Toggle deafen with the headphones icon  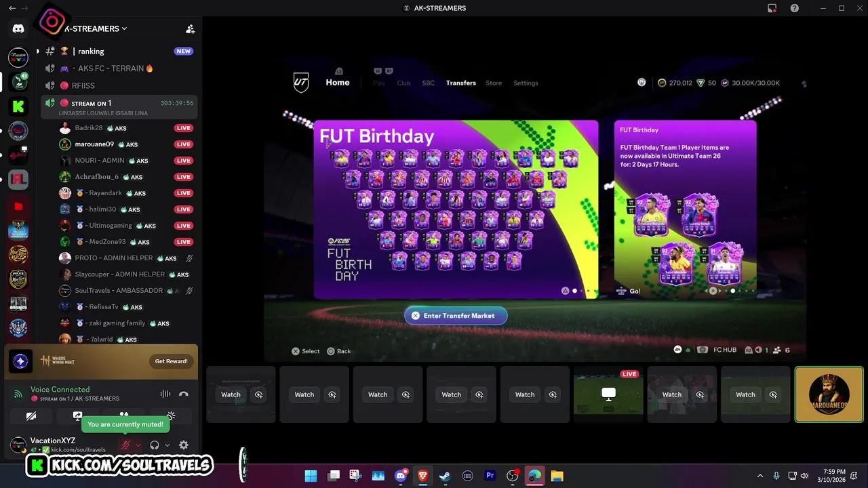[155, 445]
